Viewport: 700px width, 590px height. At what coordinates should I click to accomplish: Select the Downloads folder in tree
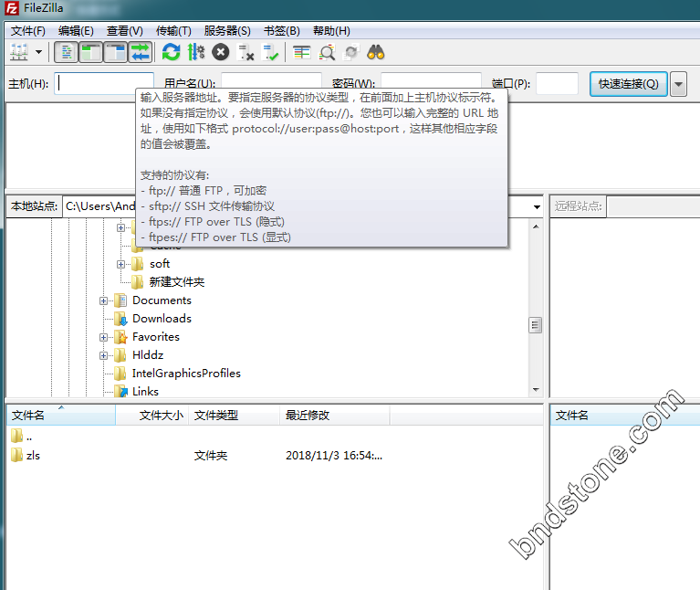point(162,319)
